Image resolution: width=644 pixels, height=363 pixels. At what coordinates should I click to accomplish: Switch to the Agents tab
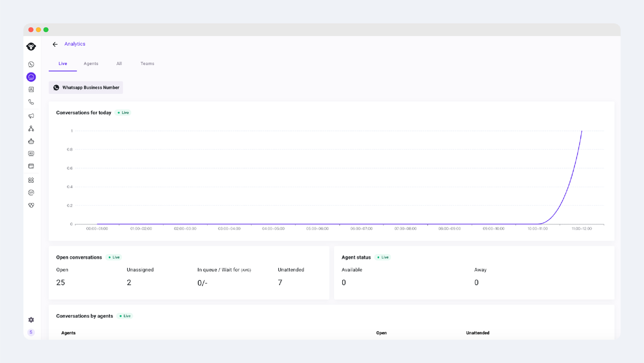(91, 63)
